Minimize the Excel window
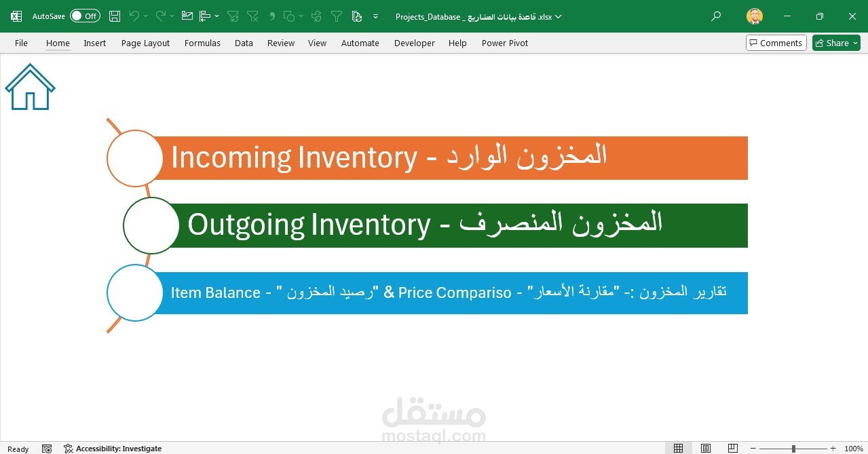Image resolution: width=868 pixels, height=454 pixels. 787,16
